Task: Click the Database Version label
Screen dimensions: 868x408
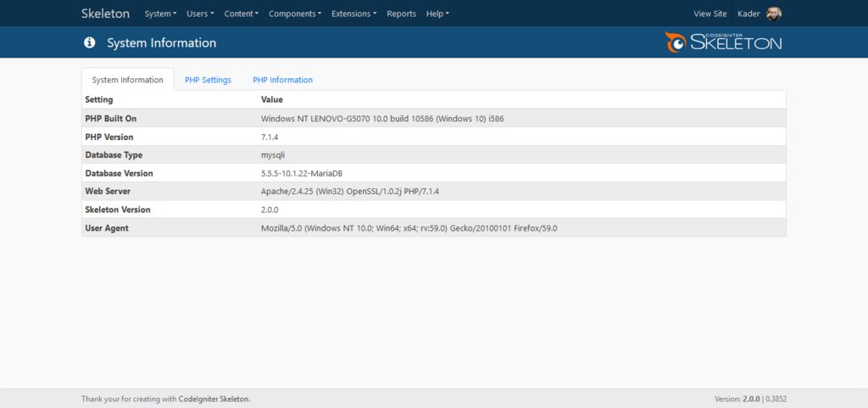Action: tap(119, 173)
